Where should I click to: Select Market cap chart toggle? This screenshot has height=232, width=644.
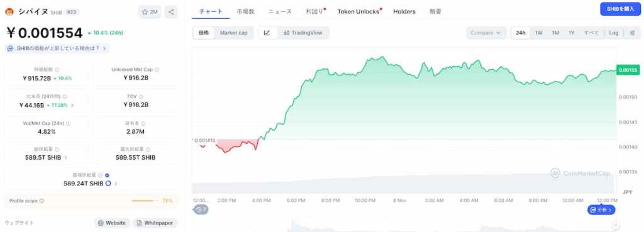click(x=234, y=33)
